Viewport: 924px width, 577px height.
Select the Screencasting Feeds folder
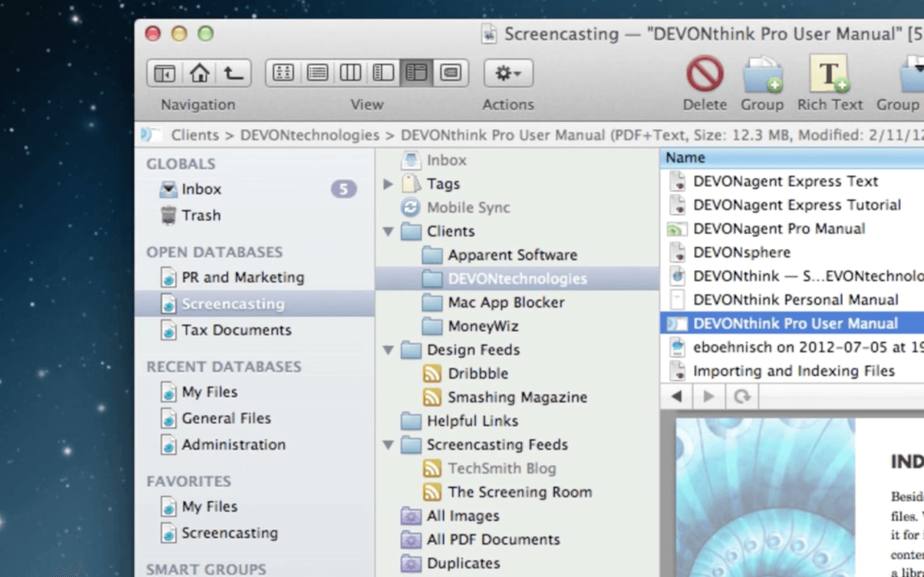tap(484, 445)
